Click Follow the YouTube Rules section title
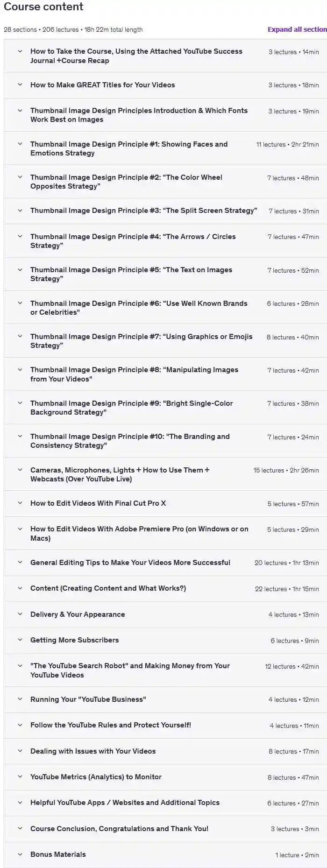The width and height of the screenshot is (327, 868). [x=110, y=725]
